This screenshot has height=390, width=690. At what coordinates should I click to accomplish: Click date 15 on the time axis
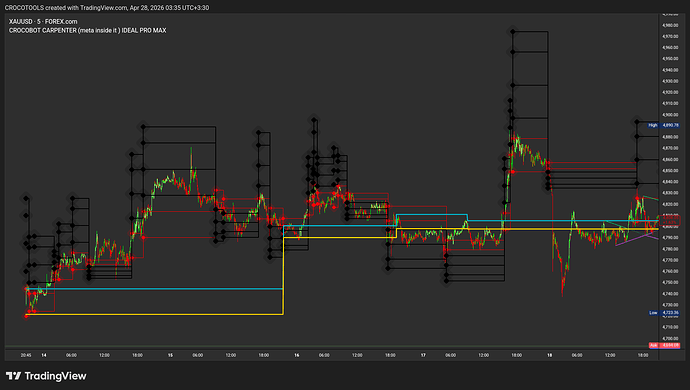coord(170,355)
